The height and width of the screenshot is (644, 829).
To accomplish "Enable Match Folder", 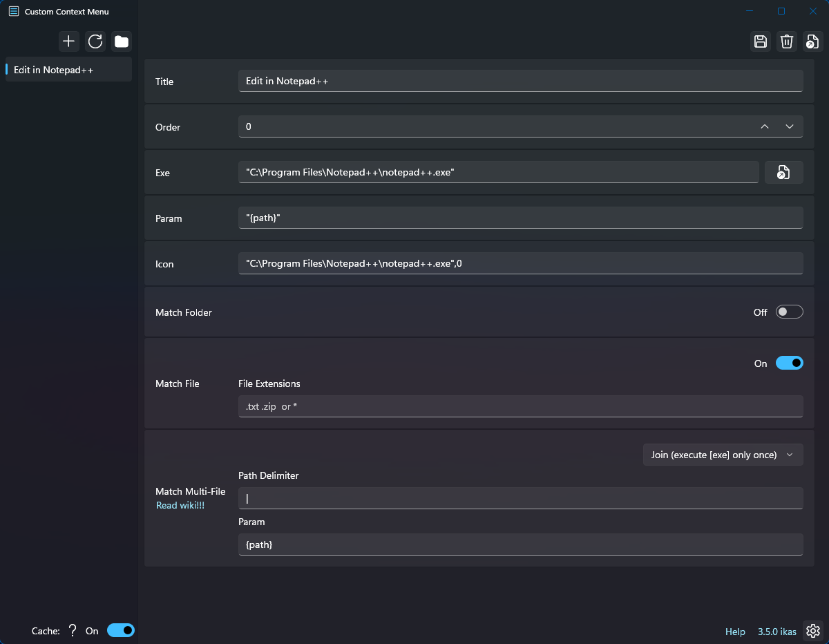I will (789, 312).
